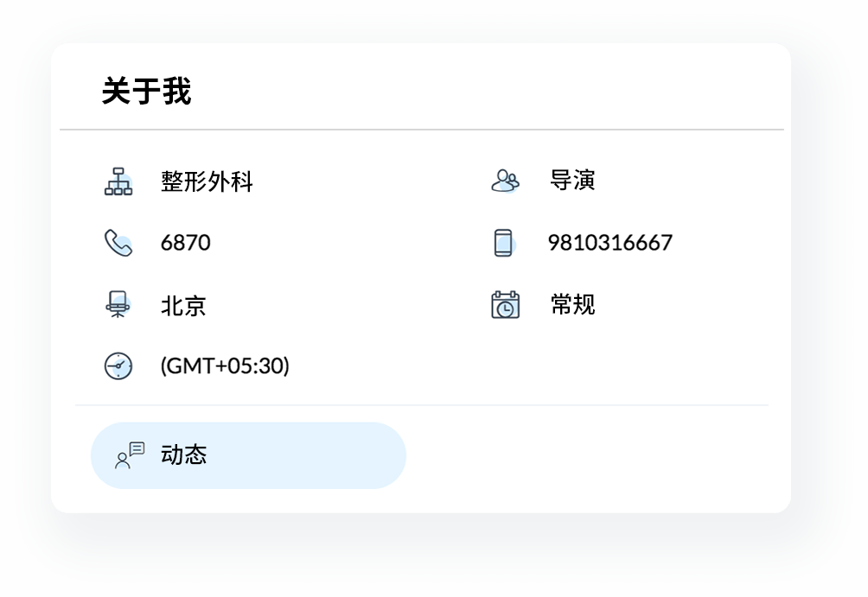Click the phone handset extension icon
Viewport: 868px width, 597px height.
click(x=118, y=243)
